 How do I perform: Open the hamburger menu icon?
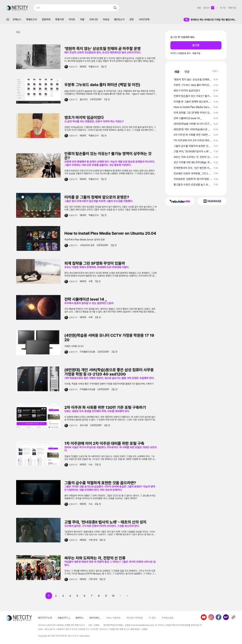[x=8, y=19]
